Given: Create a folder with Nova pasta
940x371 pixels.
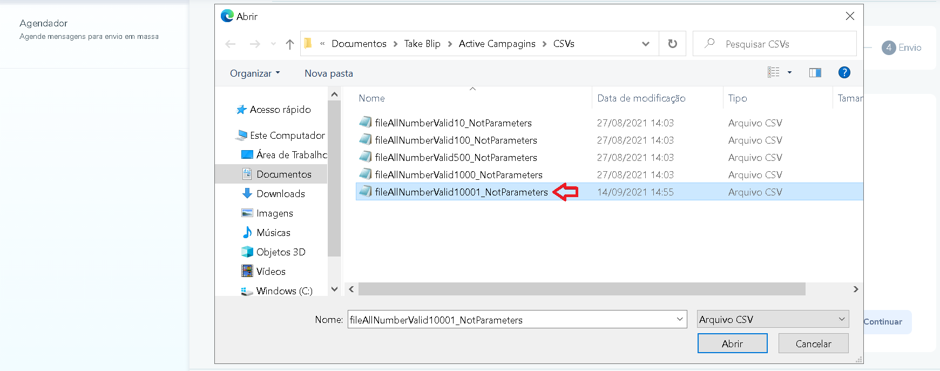Looking at the screenshot, I should click(x=329, y=73).
